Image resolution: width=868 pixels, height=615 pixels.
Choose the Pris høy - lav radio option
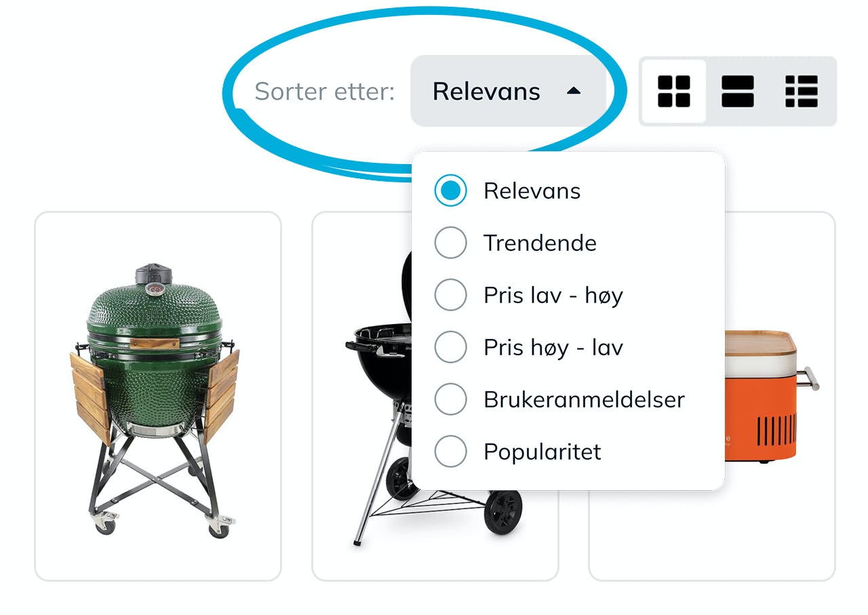pos(450,347)
